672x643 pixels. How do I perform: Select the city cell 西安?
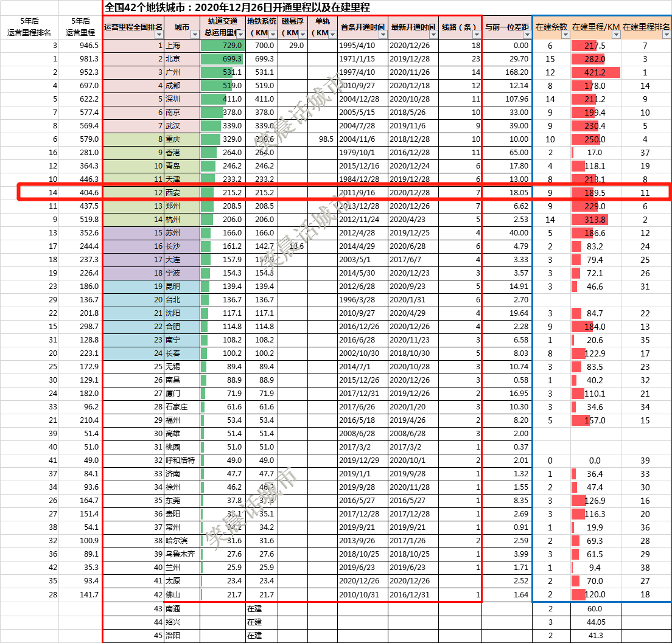click(182, 193)
